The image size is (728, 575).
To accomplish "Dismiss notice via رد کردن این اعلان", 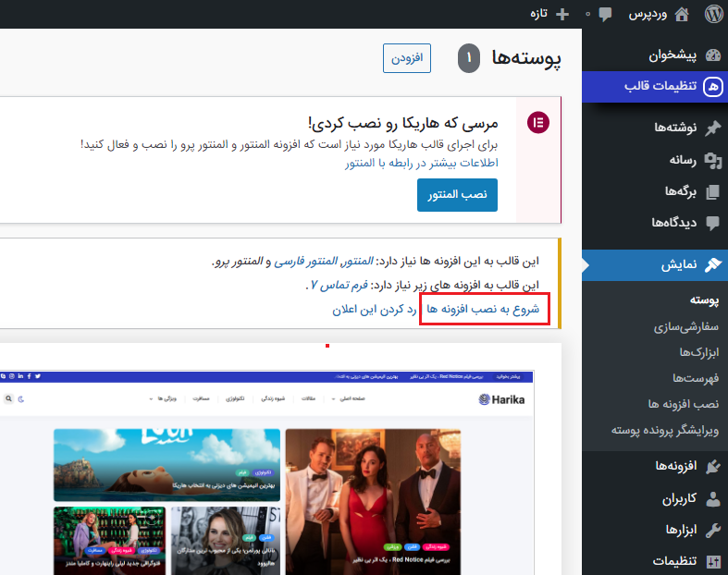I will pos(376,309).
